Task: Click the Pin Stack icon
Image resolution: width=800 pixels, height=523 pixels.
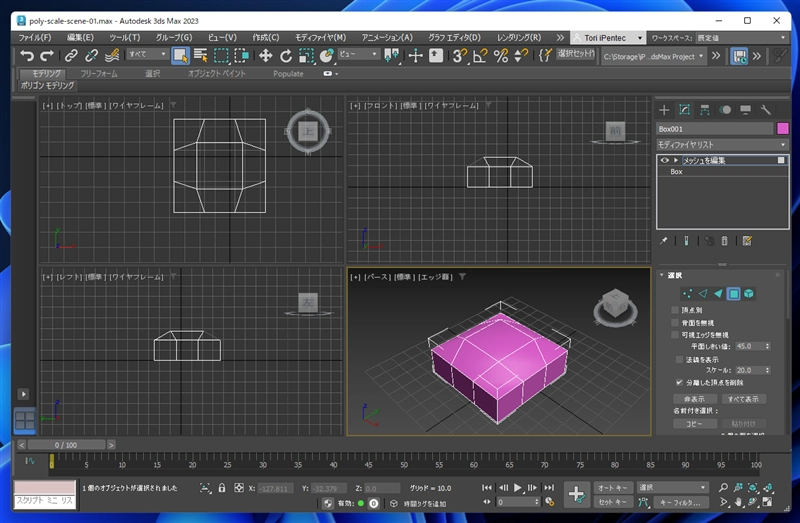Action: pos(663,241)
